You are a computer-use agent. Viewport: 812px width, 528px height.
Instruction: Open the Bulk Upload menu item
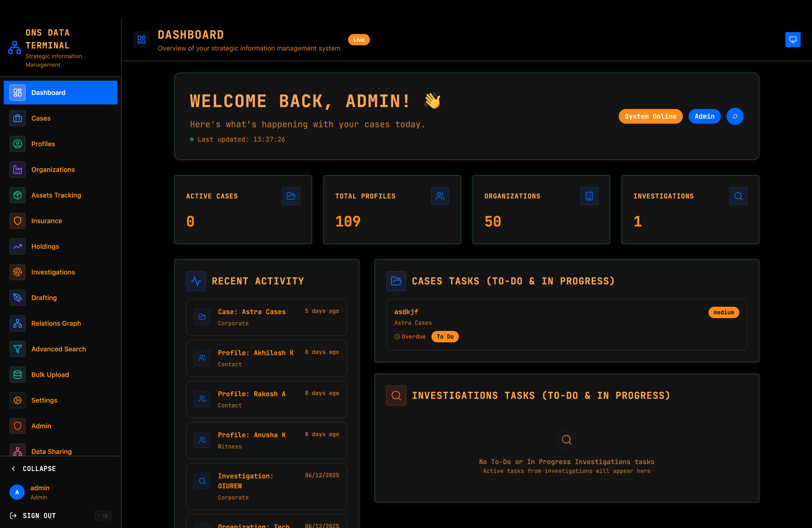pos(60,374)
